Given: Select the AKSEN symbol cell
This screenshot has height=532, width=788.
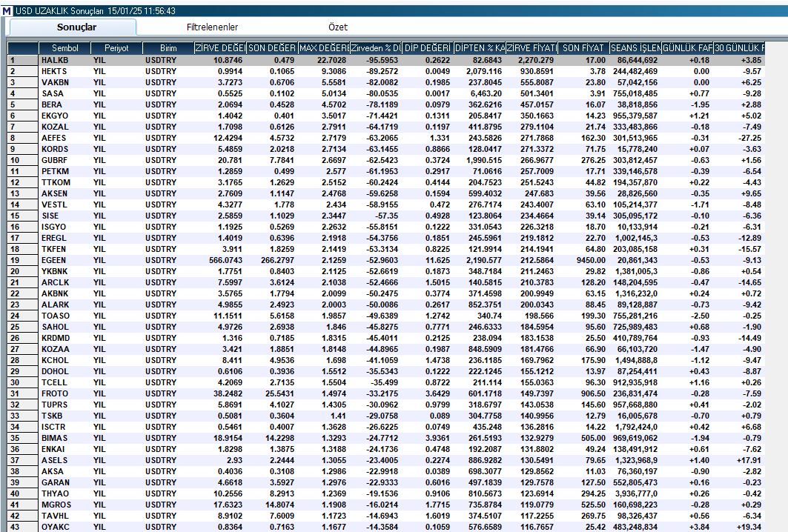Looking at the screenshot, I should pos(64,193).
